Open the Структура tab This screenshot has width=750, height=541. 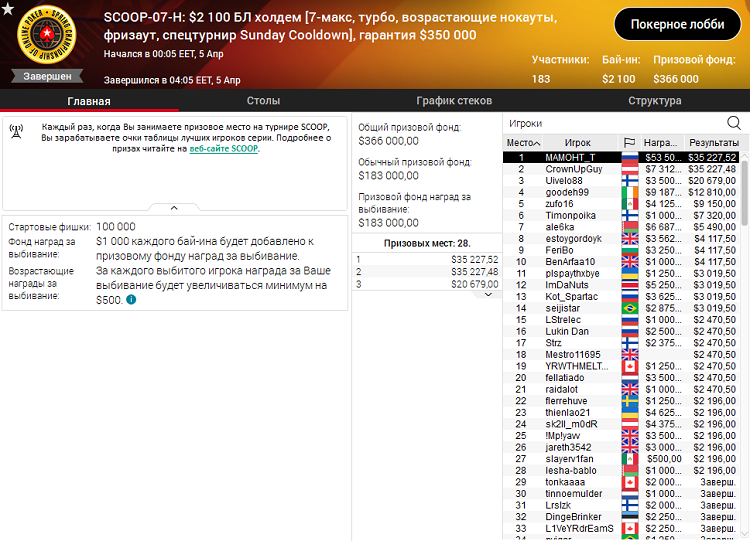pyautogui.click(x=654, y=101)
